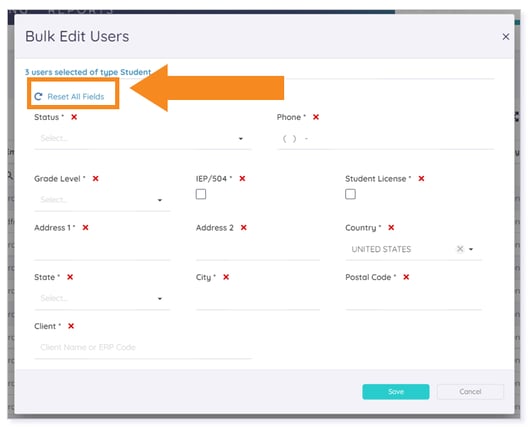This screenshot has width=530, height=427.
Task: Click the red X beside Status
Action: click(x=74, y=117)
